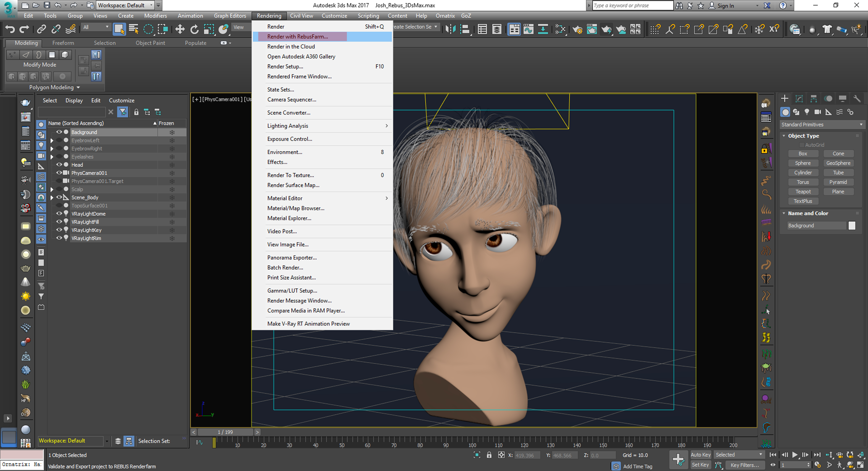This screenshot has height=471, width=868.
Task: Select the Lights category icon
Action: (x=807, y=112)
